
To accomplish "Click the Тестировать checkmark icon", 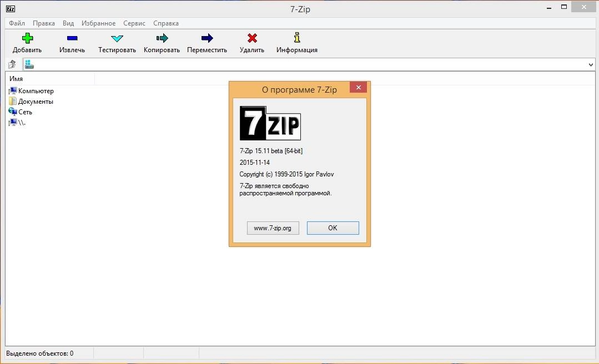I will click(117, 38).
